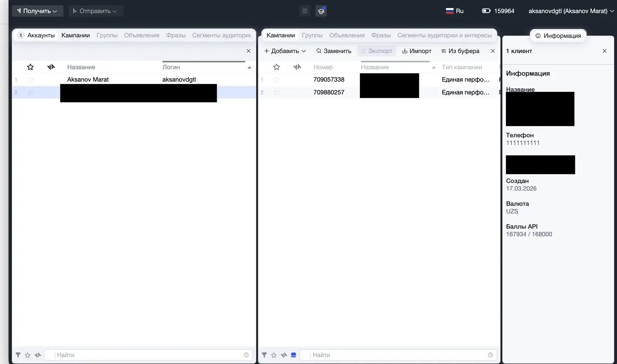Open Объявления tab in middle panel
Viewport: 617px width, 364px height.
pyautogui.click(x=347, y=35)
